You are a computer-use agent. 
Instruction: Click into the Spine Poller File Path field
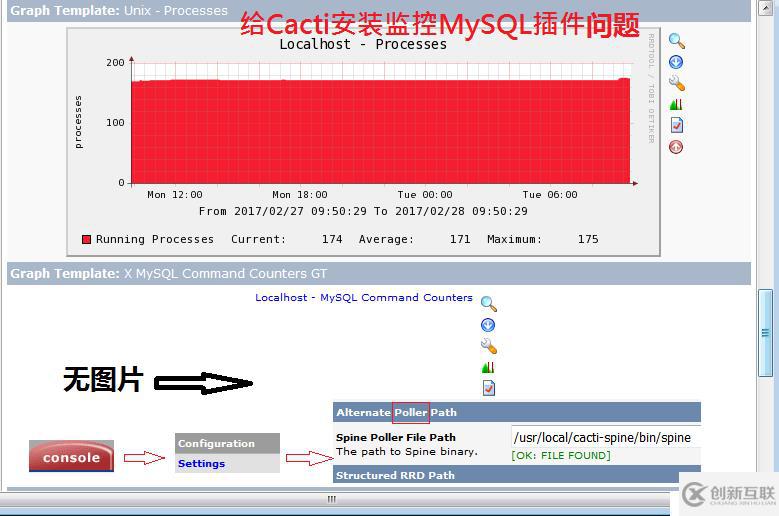pos(606,437)
